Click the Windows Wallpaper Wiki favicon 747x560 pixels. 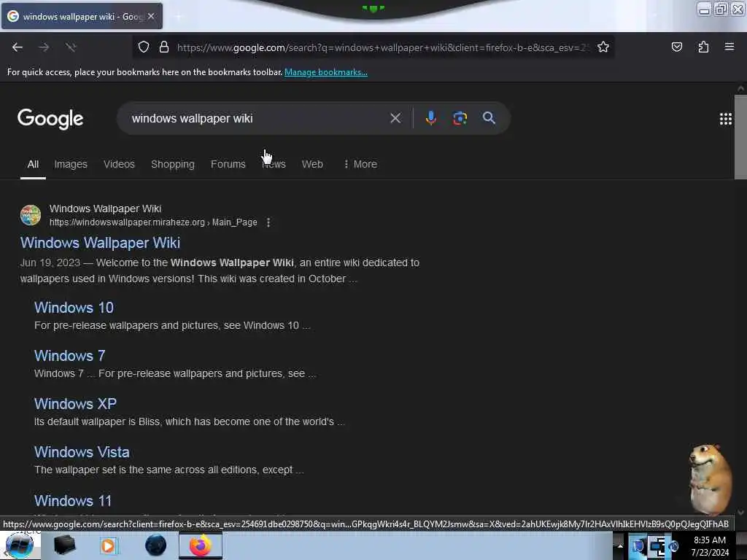coord(31,215)
